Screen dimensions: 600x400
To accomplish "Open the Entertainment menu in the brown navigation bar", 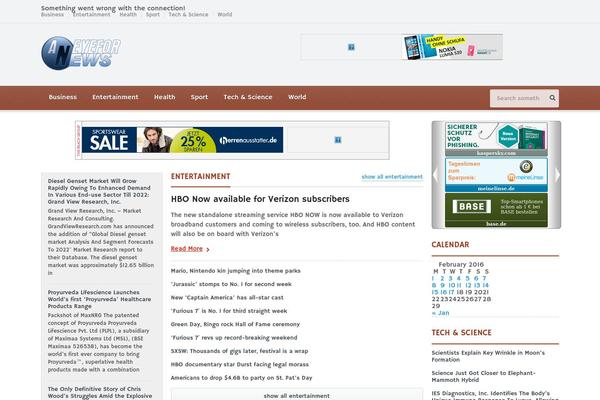I will 115,97.
